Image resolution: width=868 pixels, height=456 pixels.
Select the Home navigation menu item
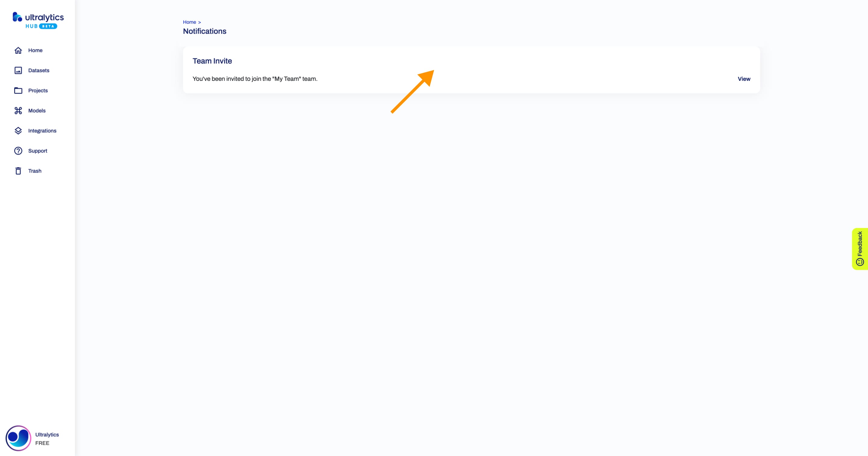pyautogui.click(x=36, y=50)
